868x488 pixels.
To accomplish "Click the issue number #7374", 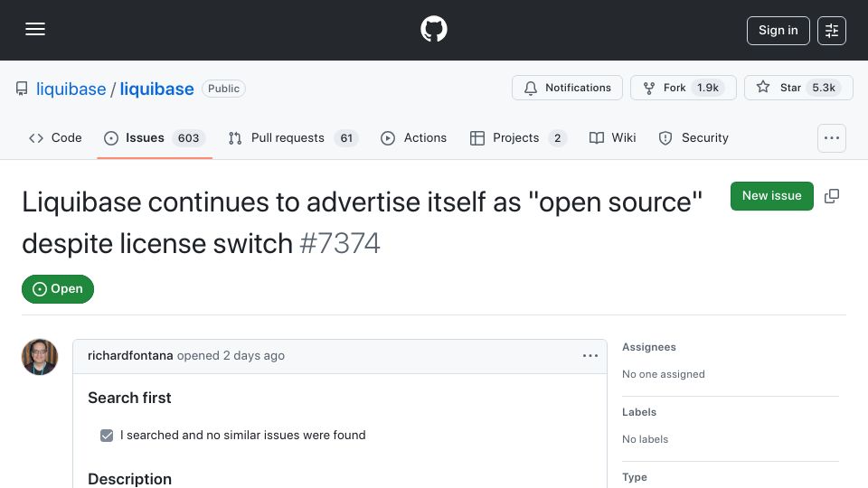I will pyautogui.click(x=339, y=243).
